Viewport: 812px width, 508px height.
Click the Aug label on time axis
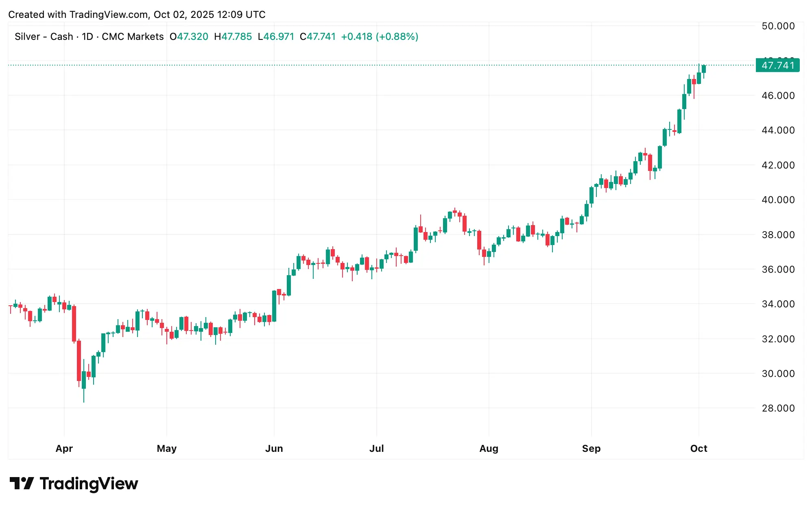(x=489, y=449)
